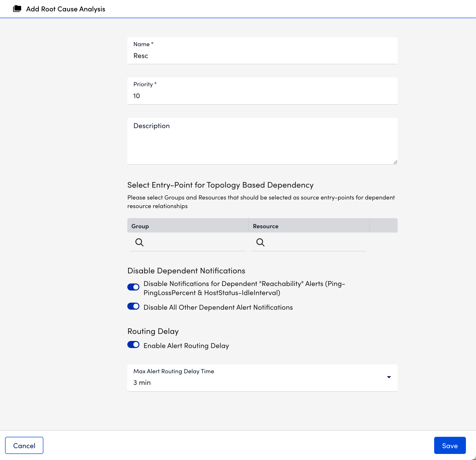
Task: Click inside the Description text area
Action: (x=262, y=141)
